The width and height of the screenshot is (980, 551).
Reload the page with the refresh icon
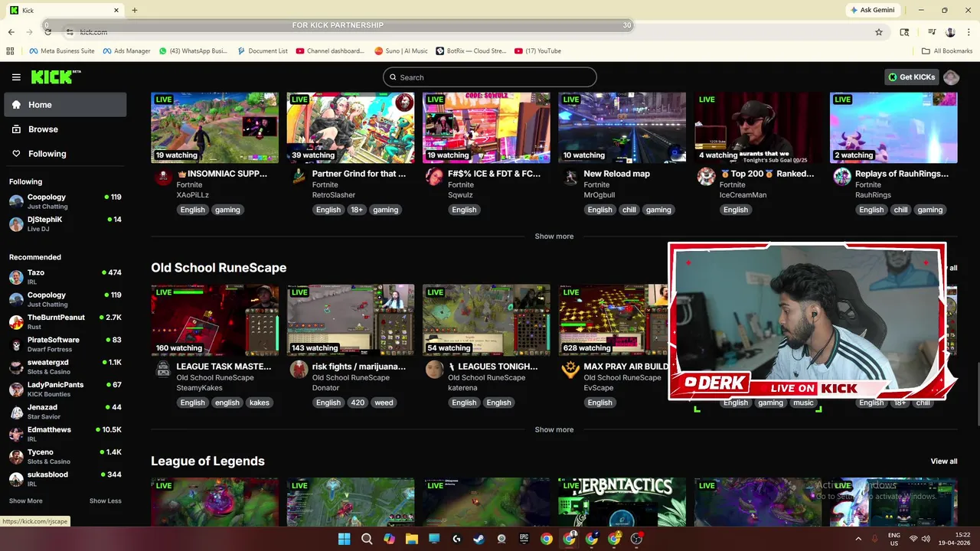point(47,32)
